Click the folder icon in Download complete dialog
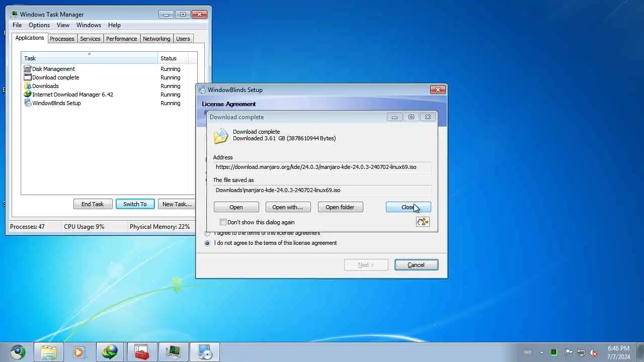 click(x=221, y=136)
